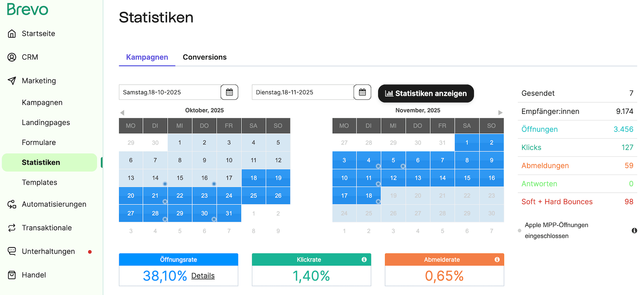Open the start date field dropdown

(169, 92)
